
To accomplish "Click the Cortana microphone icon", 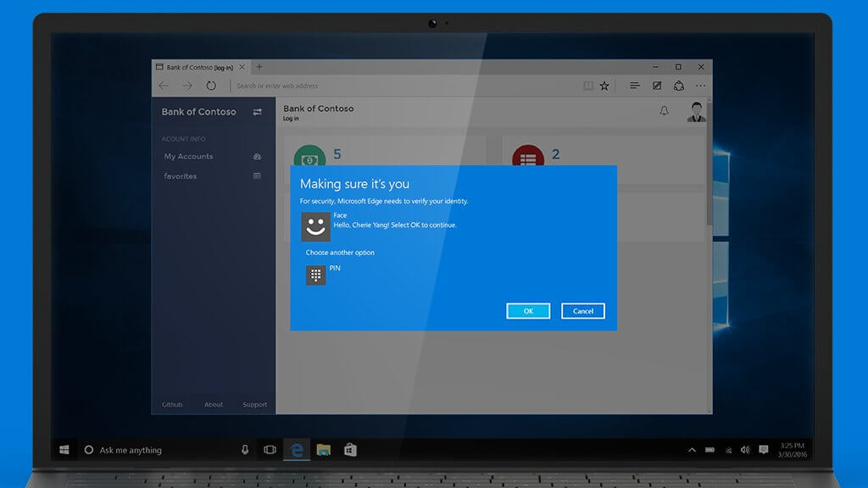I will coord(245,450).
